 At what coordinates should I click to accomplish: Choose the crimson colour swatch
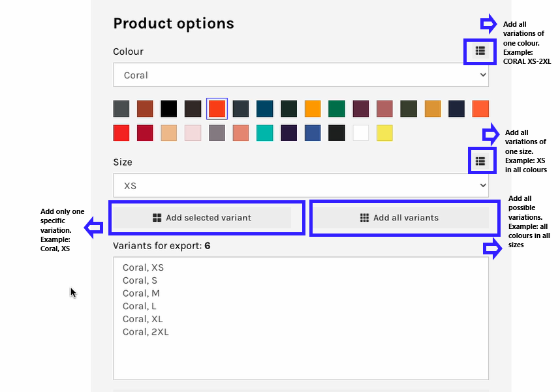145,133
